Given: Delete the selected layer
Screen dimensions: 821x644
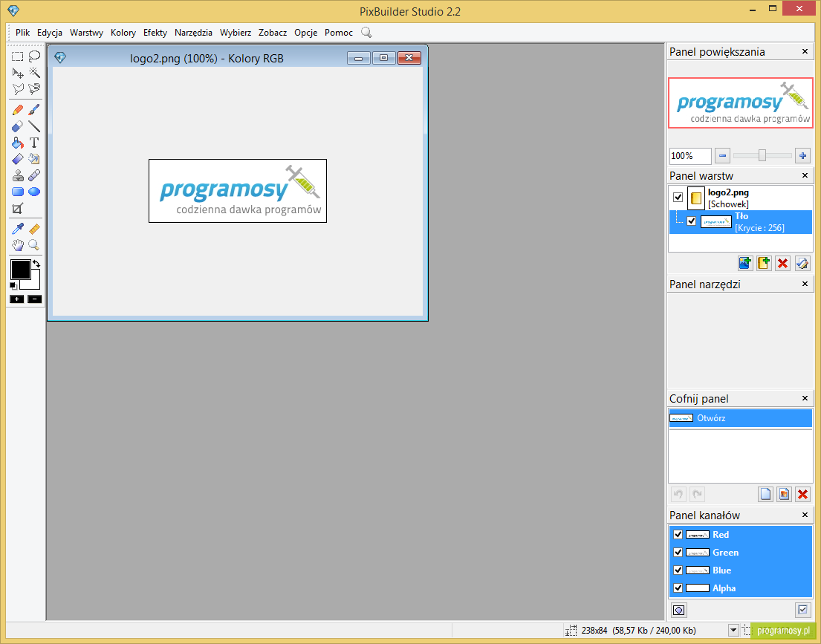Looking at the screenshot, I should click(783, 263).
